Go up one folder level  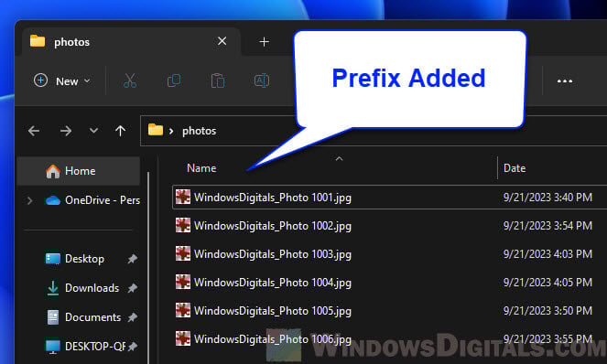[x=121, y=131]
